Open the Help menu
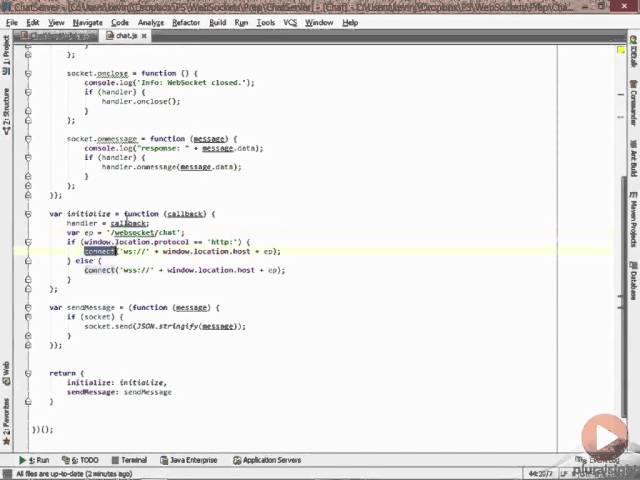 (x=350, y=23)
